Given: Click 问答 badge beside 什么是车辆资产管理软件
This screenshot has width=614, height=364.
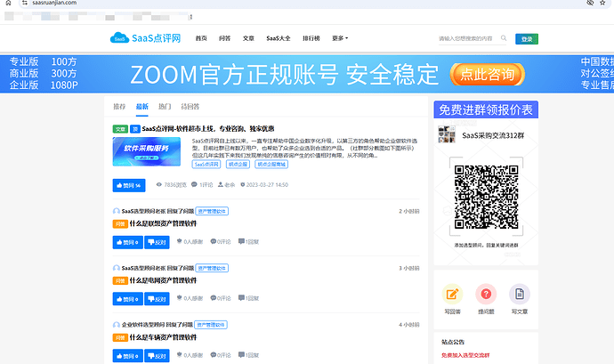Looking at the screenshot, I should point(120,337).
